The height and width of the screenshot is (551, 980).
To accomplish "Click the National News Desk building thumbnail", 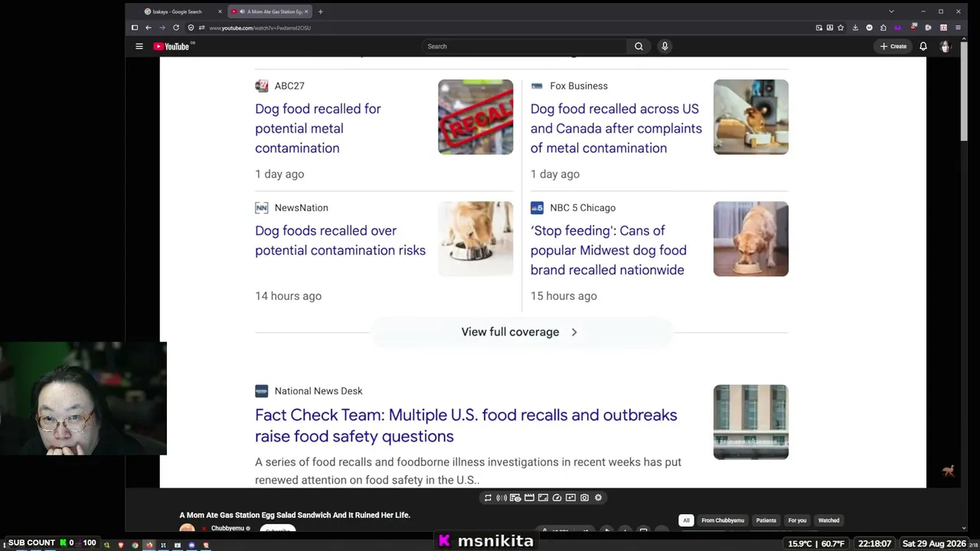I will click(x=751, y=422).
